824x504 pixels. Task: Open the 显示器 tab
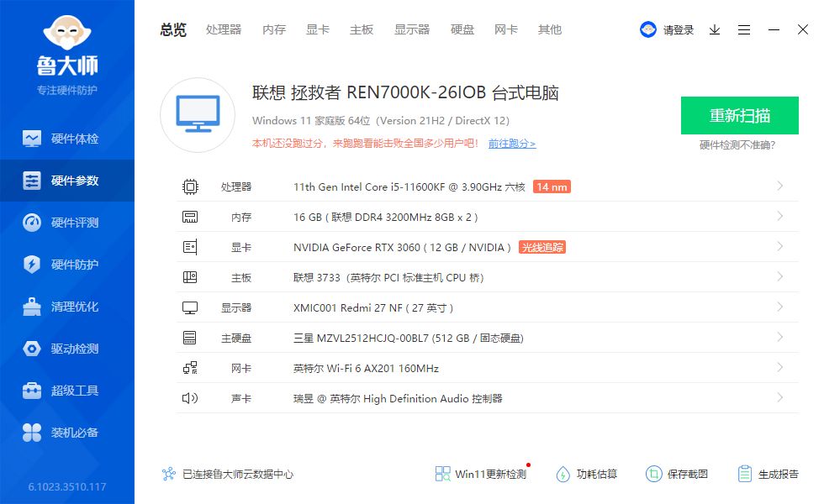pyautogui.click(x=411, y=29)
